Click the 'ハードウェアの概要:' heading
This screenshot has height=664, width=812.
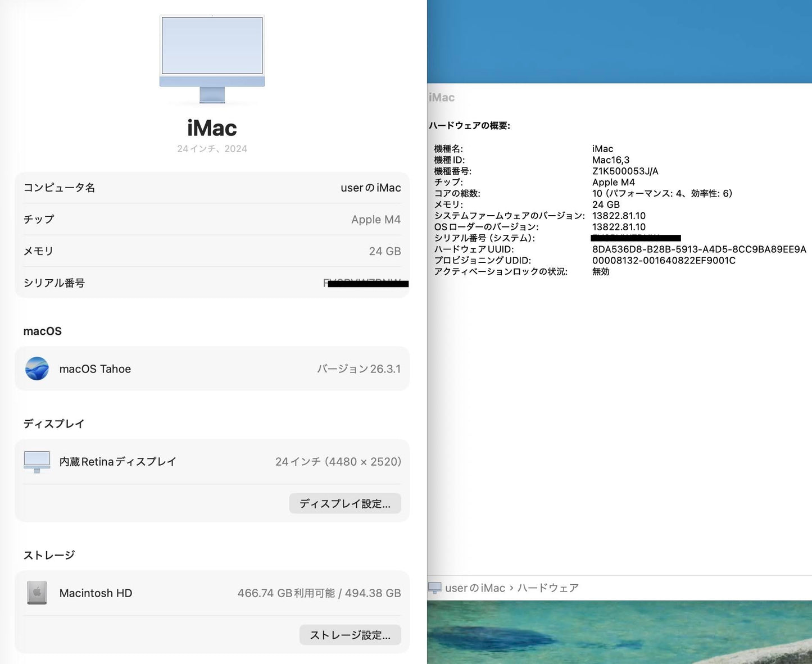(469, 126)
